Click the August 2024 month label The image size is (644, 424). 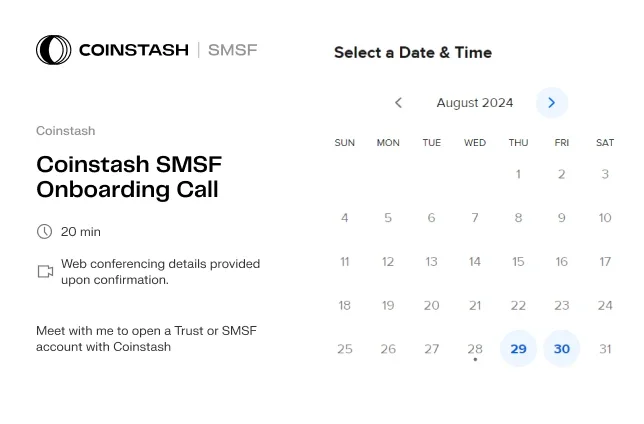pyautogui.click(x=475, y=103)
